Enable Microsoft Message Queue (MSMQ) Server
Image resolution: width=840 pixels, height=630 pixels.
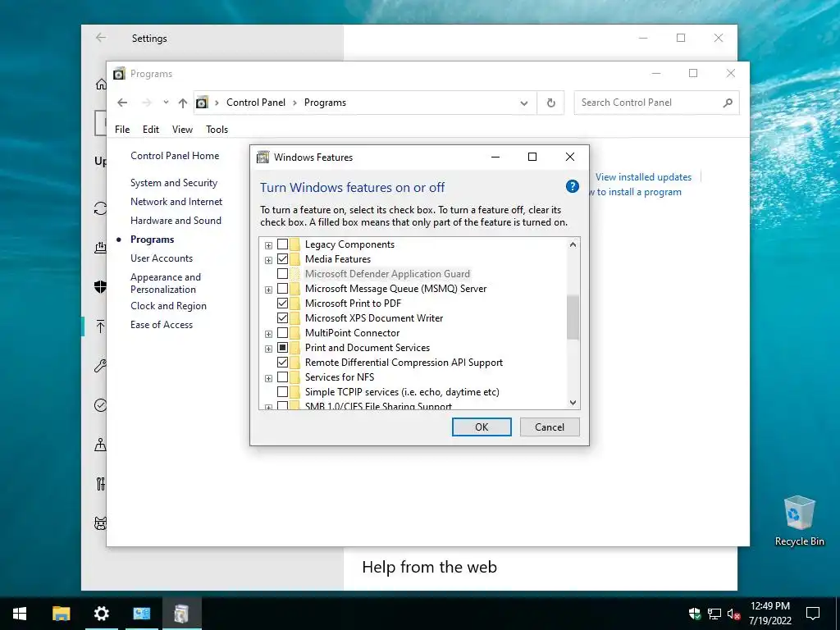pyautogui.click(x=282, y=289)
